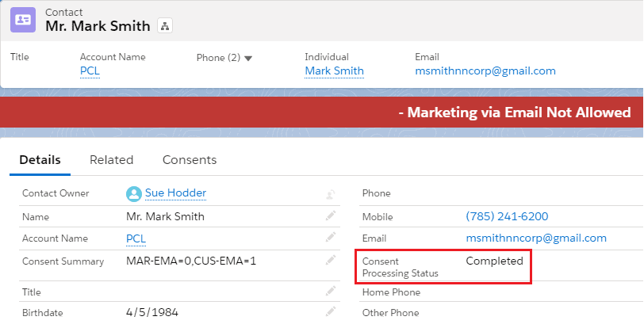Click the Consent Processing Status label
This screenshot has width=644, height=328.
(x=400, y=267)
